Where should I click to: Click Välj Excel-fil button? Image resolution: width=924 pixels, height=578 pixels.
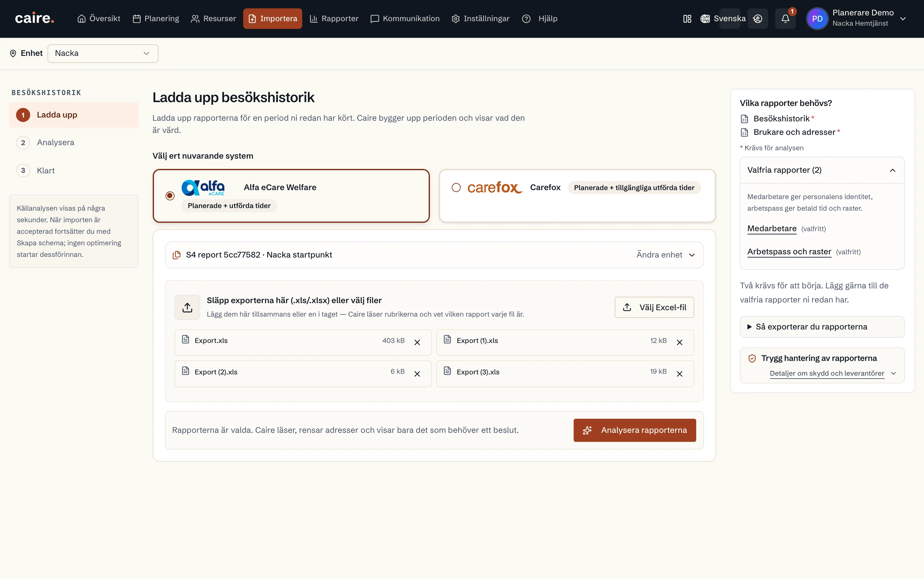(654, 307)
